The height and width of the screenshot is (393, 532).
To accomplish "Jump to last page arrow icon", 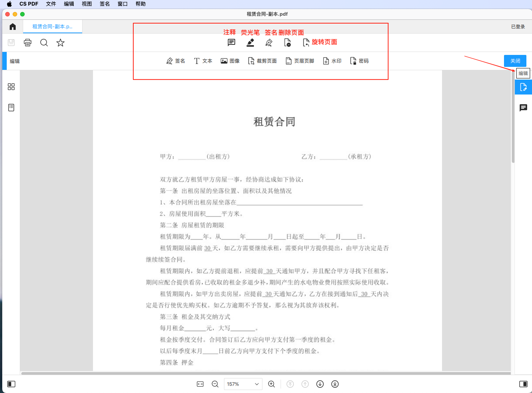I will tap(335, 384).
